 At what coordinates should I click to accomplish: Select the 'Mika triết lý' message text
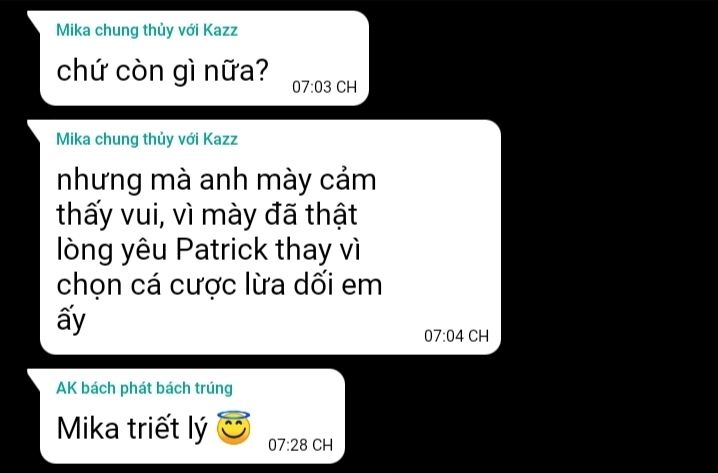click(x=132, y=429)
